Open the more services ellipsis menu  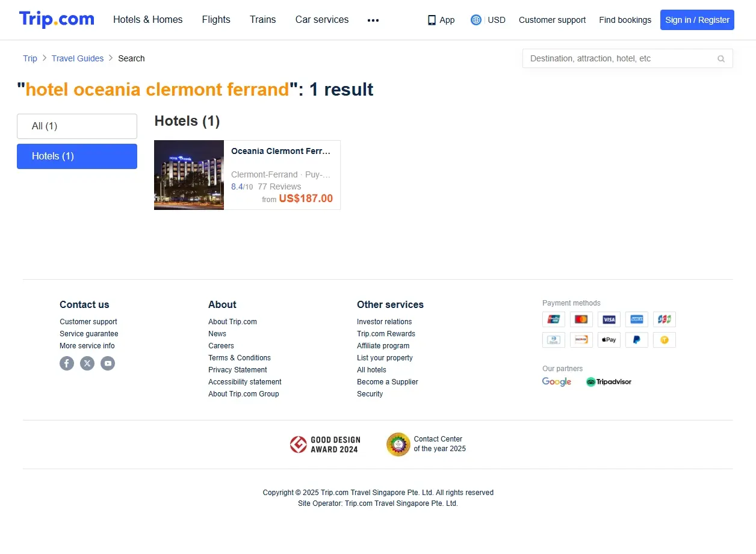tap(373, 20)
